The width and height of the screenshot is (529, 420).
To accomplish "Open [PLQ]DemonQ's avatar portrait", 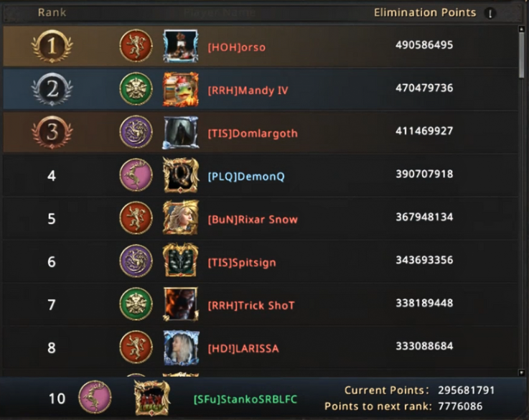I will (180, 175).
